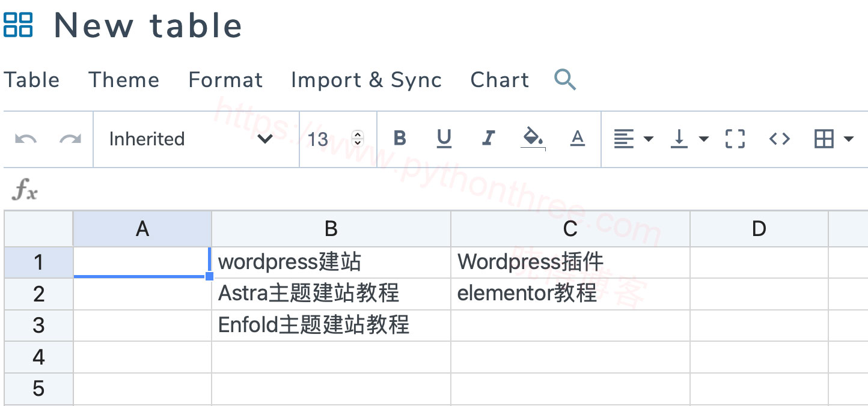Click the select-all corner cell

point(38,229)
